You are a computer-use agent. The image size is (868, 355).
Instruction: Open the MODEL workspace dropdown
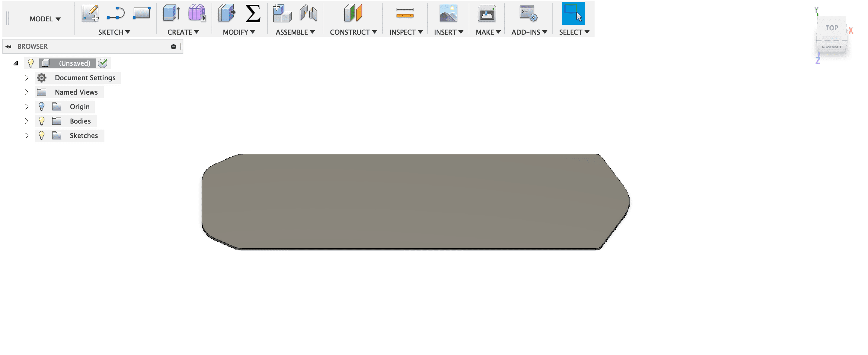pyautogui.click(x=45, y=19)
